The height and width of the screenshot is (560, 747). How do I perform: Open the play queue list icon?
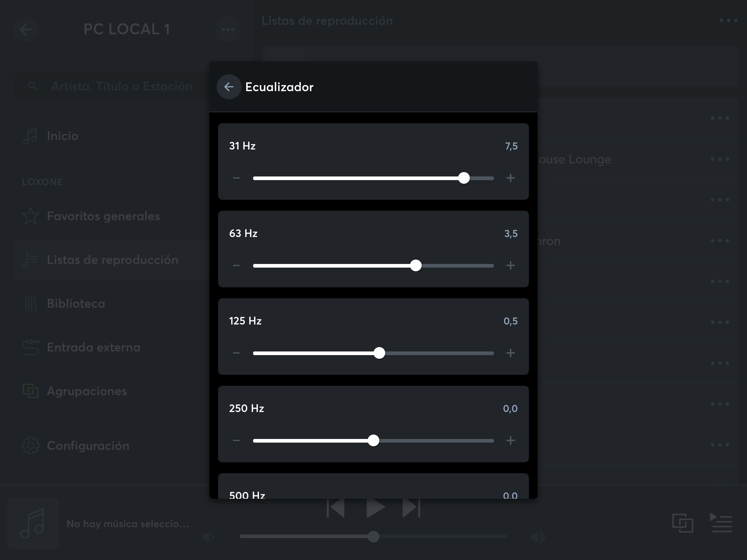click(721, 523)
